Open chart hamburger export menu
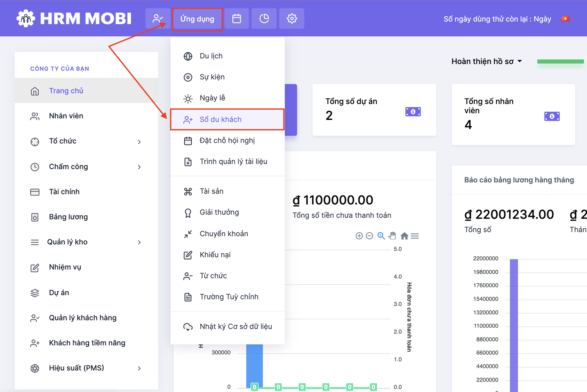Screen dimensions: 587x392 [415, 236]
